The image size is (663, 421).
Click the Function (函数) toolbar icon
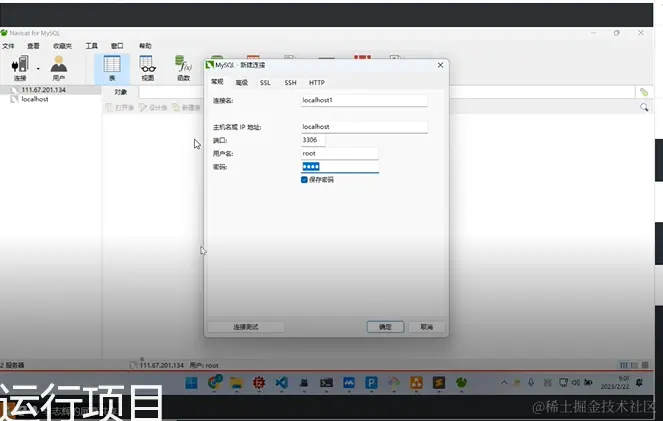184,68
